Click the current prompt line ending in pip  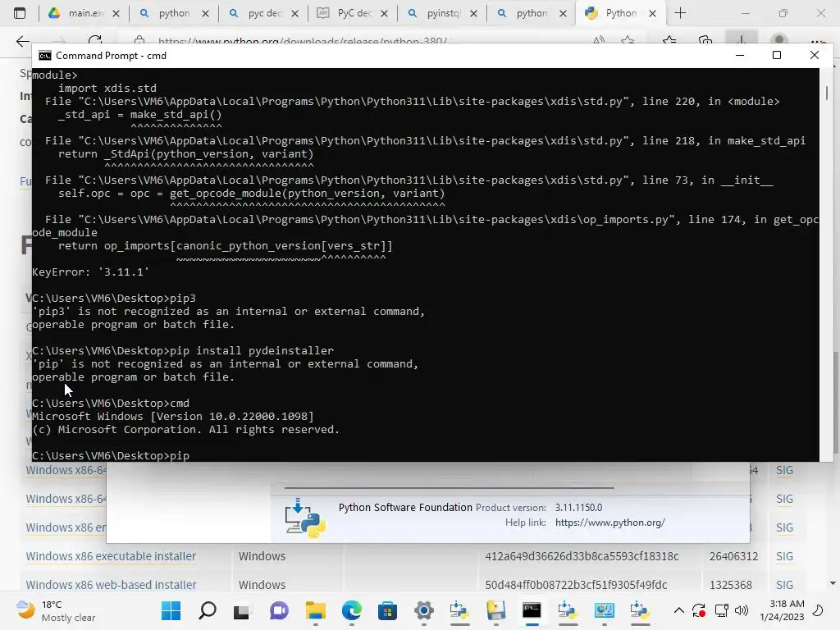coord(111,456)
